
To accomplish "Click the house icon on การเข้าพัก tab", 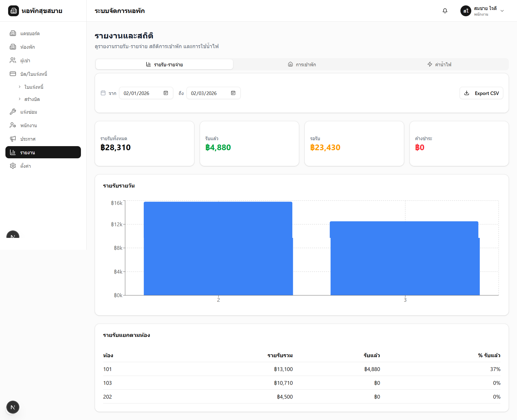I will click(x=290, y=64).
